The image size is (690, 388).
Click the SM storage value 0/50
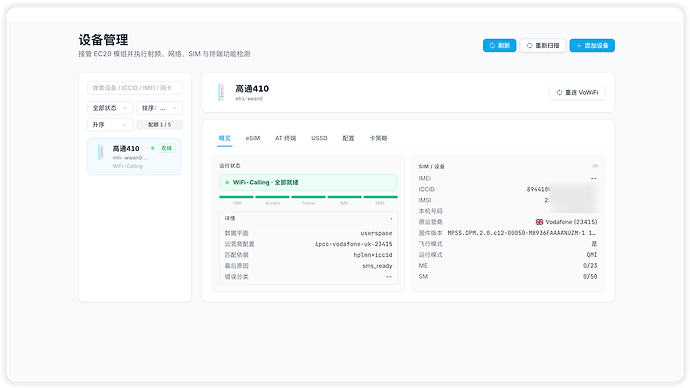590,277
